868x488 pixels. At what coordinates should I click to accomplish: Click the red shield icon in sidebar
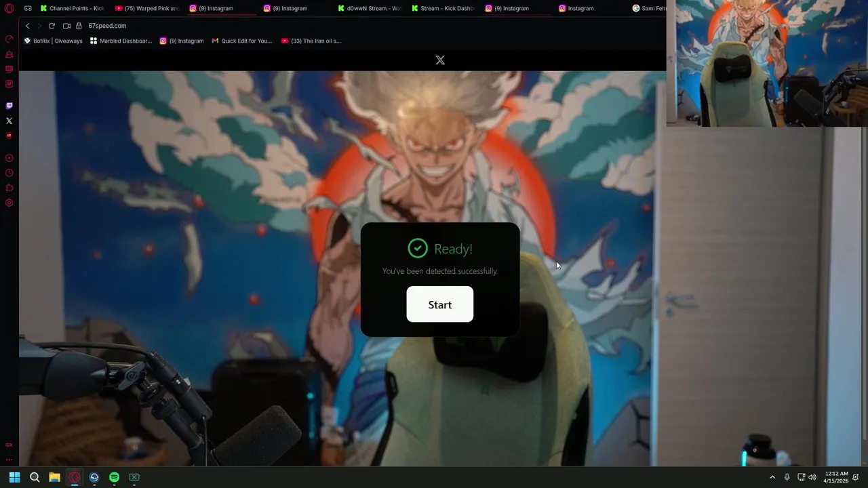tap(9, 136)
